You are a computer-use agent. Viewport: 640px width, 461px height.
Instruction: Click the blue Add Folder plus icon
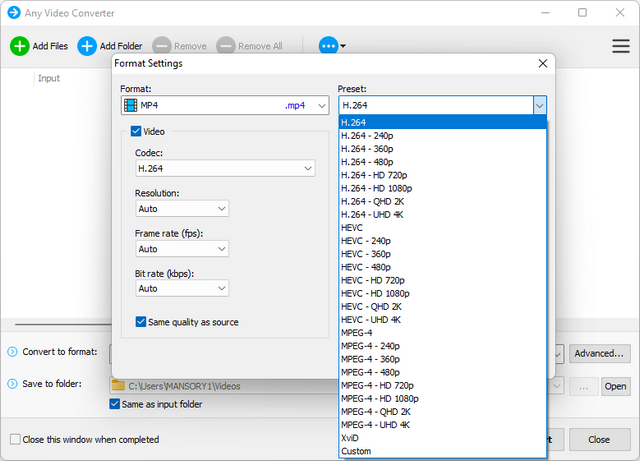tap(87, 46)
